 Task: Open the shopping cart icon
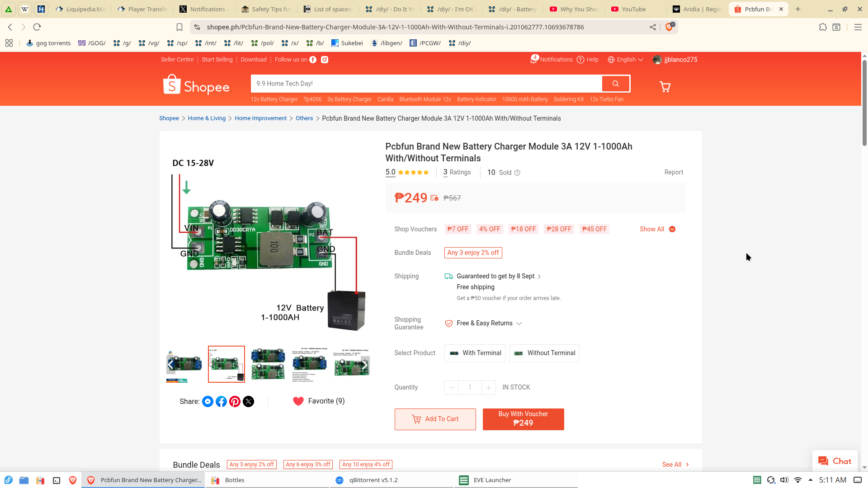665,87
